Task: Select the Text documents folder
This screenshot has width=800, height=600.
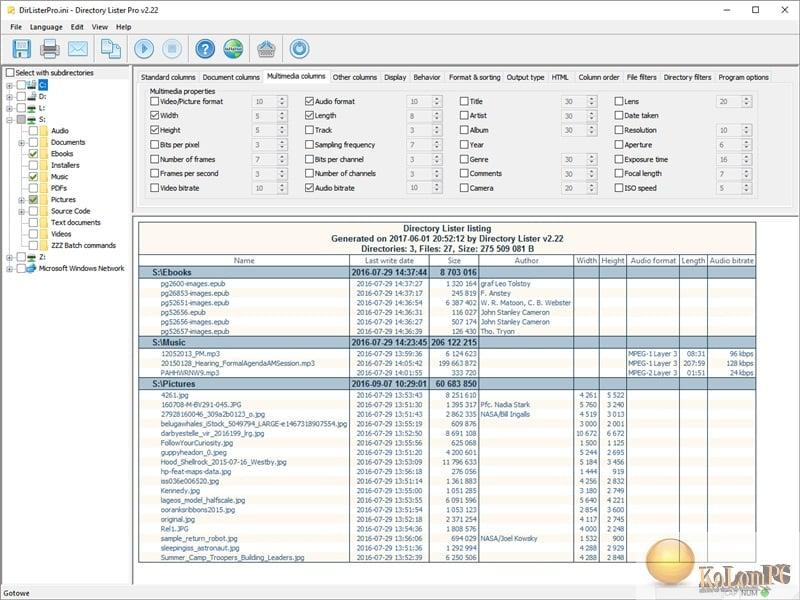Action: (x=76, y=222)
